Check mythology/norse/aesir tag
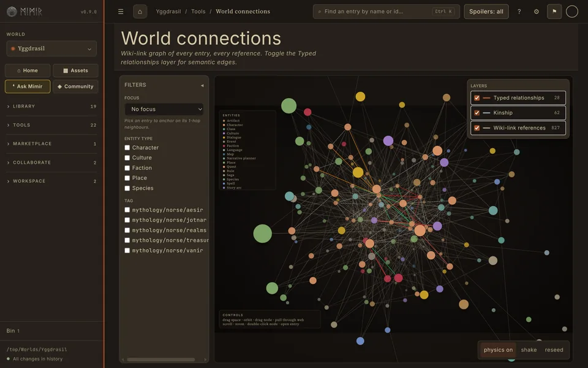 [127, 210]
